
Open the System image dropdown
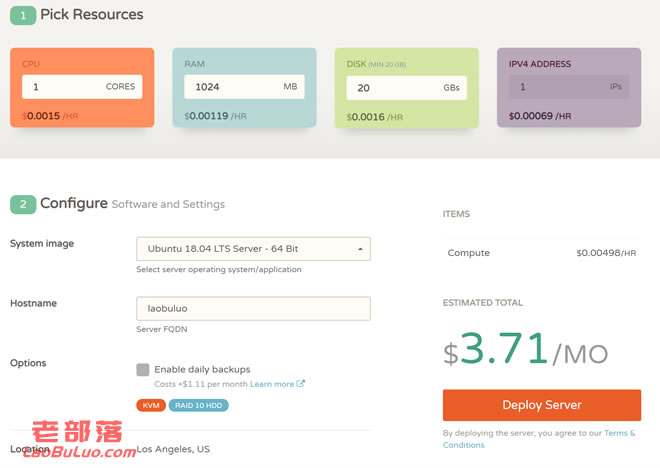(253, 249)
